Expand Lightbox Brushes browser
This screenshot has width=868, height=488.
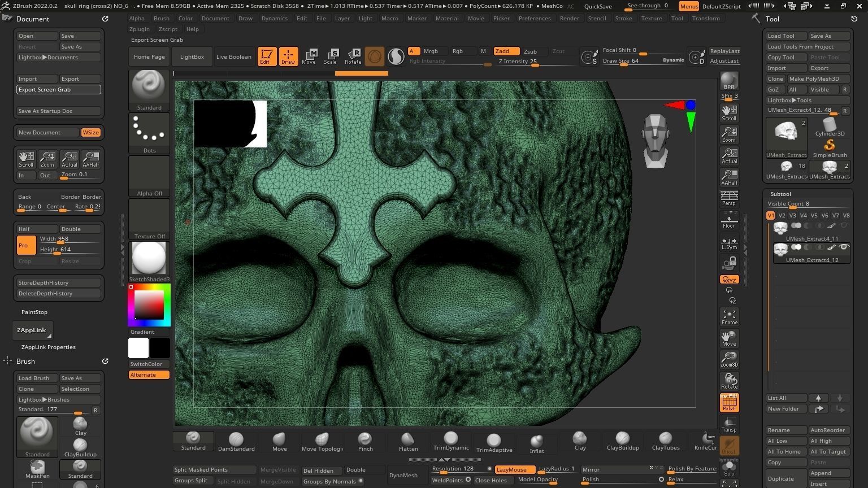59,400
